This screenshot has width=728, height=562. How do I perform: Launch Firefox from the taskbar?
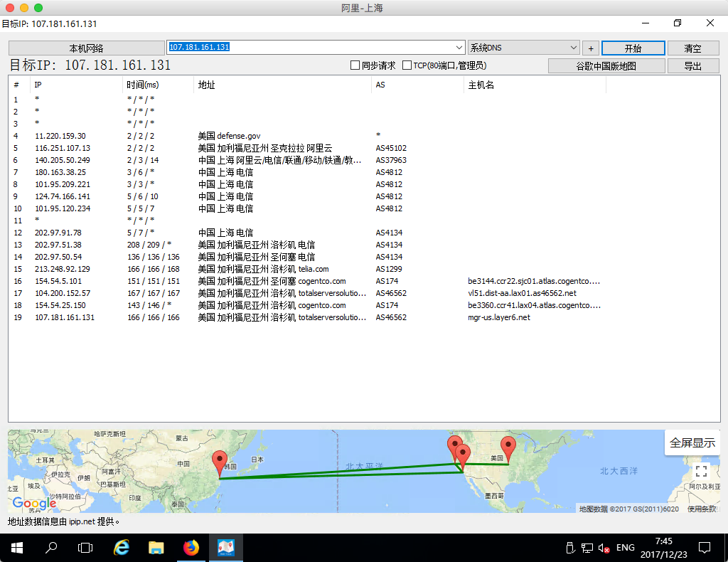point(191,548)
